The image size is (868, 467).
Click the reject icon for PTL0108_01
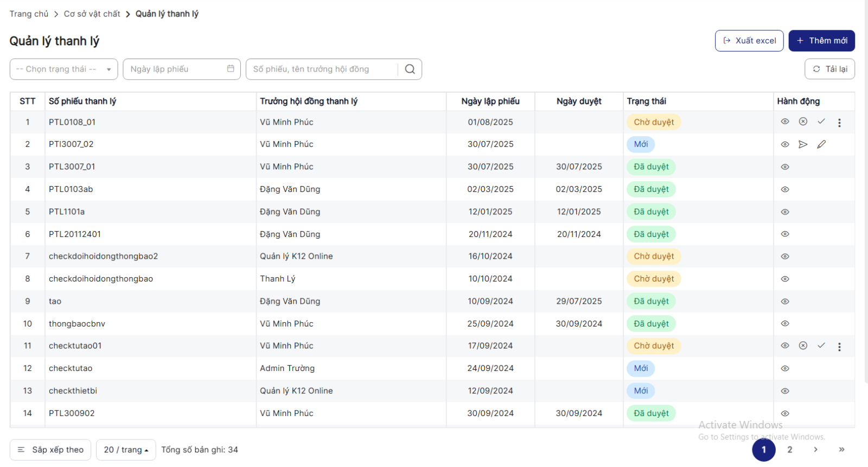[803, 121]
